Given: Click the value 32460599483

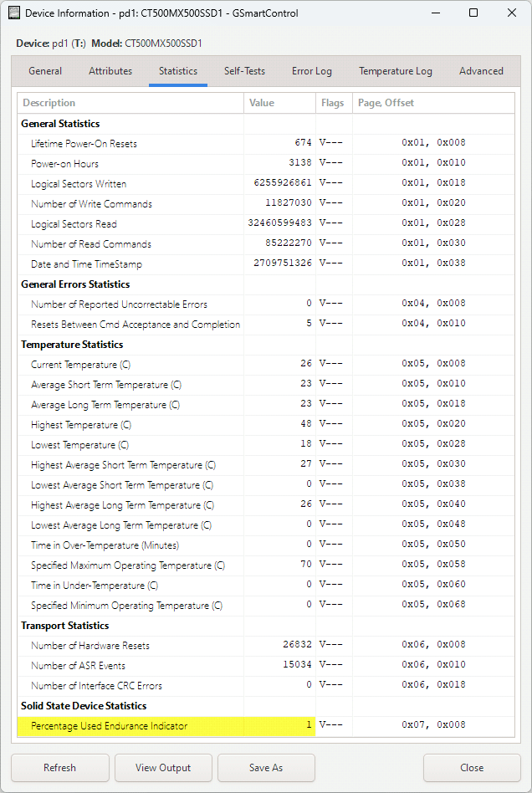Looking at the screenshot, I should (x=279, y=223).
